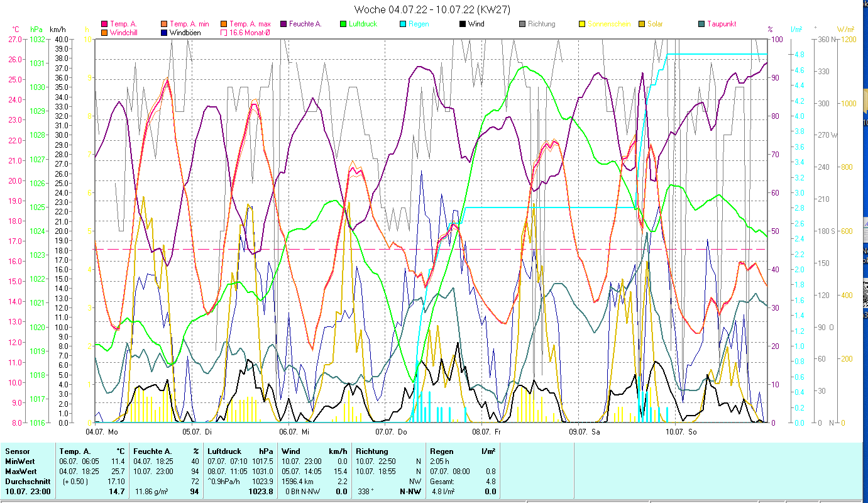Select the '0 Bft N-NW' wind strength text
This screenshot has width=868, height=503.
pos(303,492)
